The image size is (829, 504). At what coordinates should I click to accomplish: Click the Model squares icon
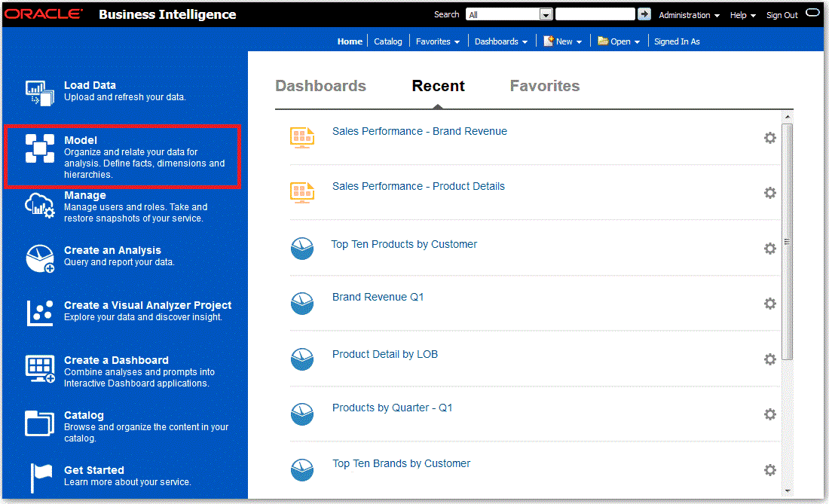tap(40, 148)
